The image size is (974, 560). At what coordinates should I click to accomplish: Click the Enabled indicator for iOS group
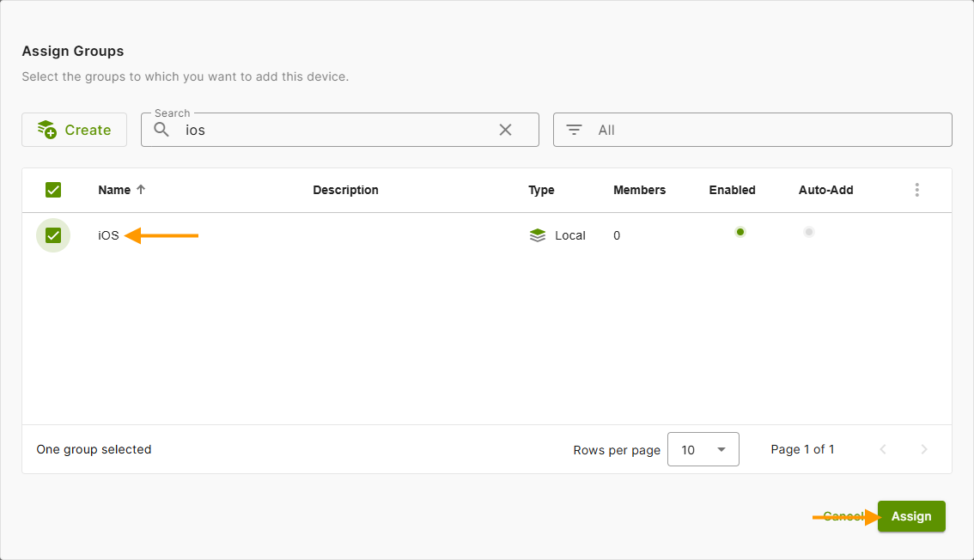tap(740, 232)
